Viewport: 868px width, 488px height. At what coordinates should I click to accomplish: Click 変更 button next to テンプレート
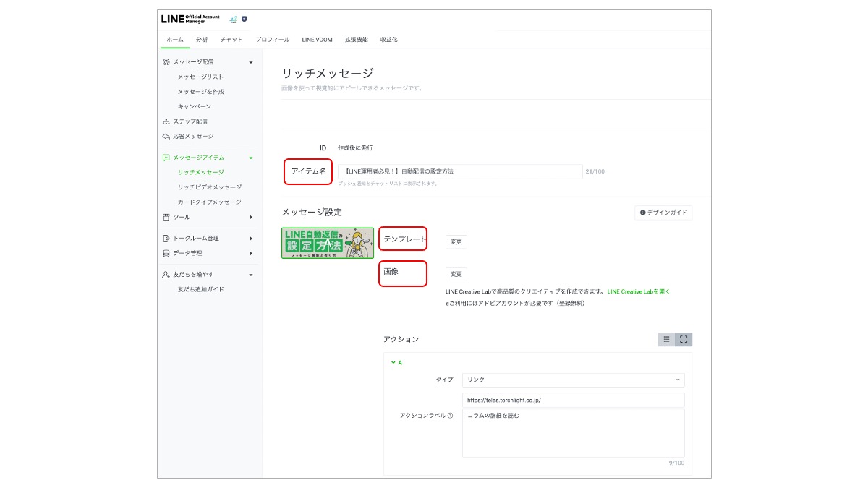[x=456, y=241]
